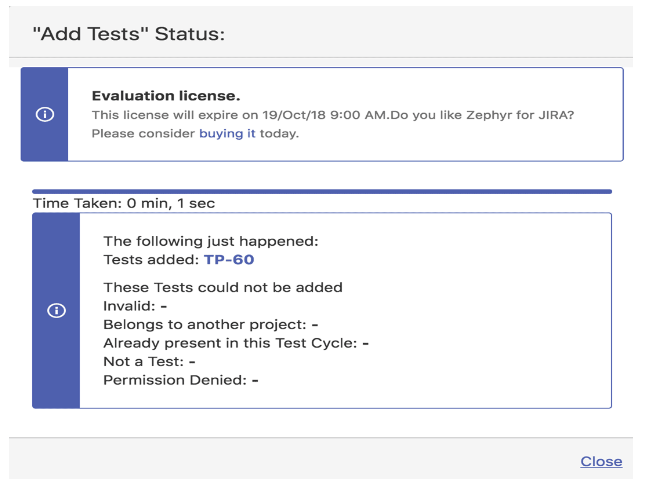Click "The following just happened:" line

coord(211,241)
